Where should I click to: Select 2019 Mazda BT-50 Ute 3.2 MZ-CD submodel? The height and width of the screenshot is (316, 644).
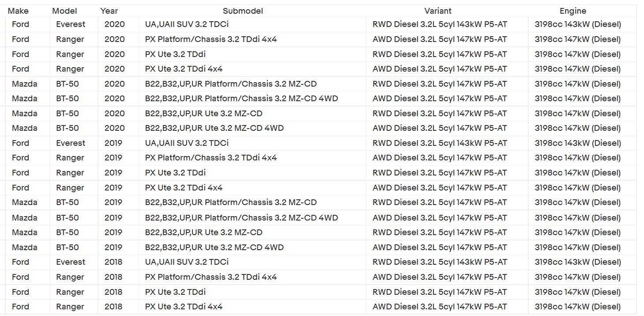point(204,232)
